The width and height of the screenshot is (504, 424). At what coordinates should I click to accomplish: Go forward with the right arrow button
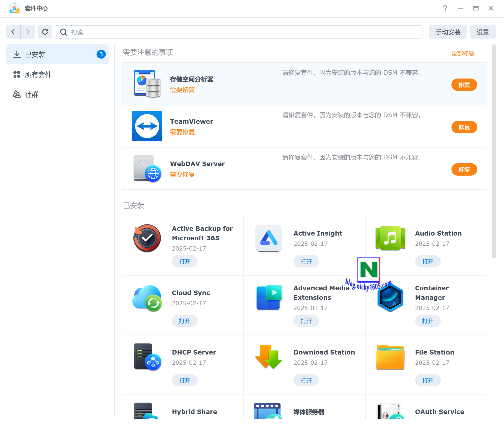point(28,32)
